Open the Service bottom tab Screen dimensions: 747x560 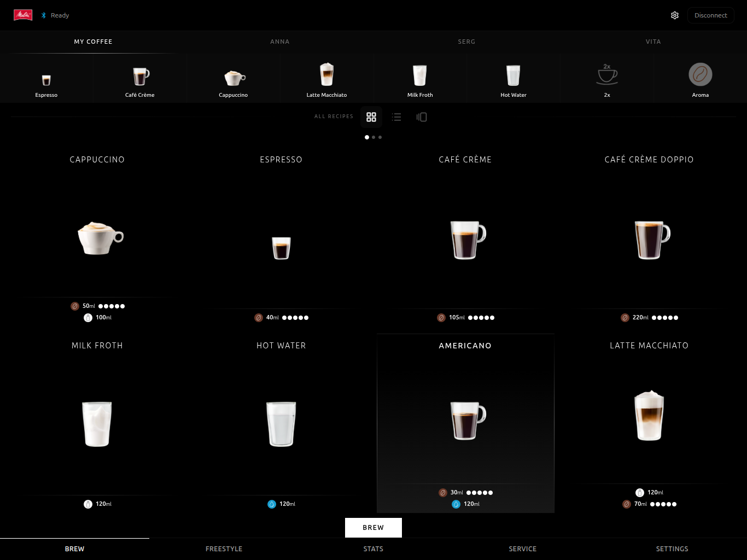coord(523,549)
